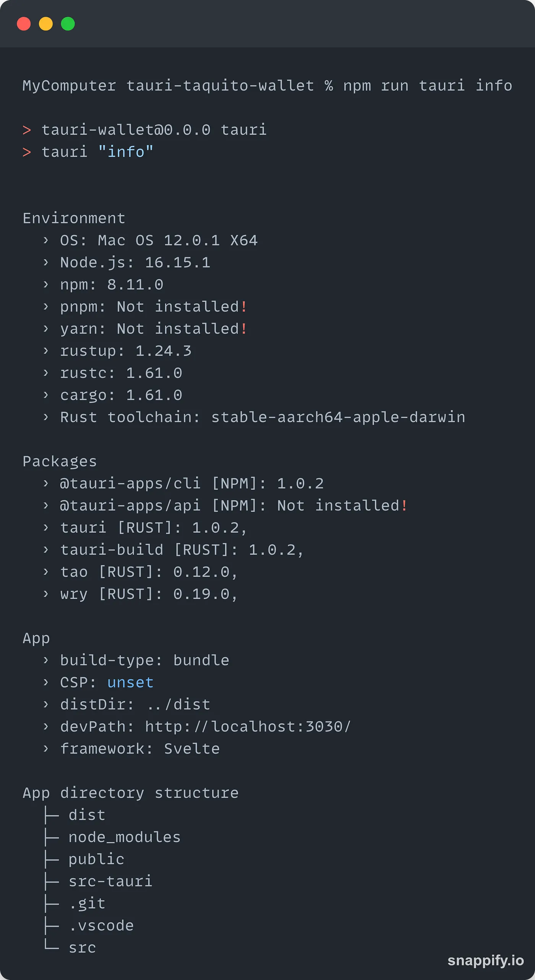
Task: Click the dist folder tree entry
Action: point(87,815)
